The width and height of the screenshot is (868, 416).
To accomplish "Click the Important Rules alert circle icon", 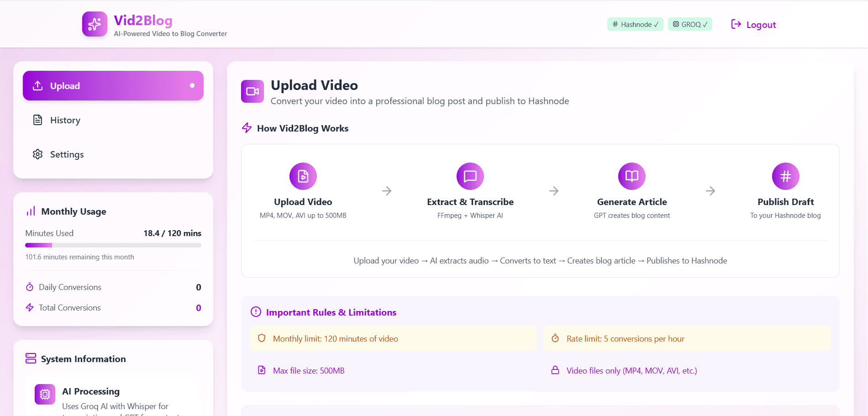I will 256,312.
